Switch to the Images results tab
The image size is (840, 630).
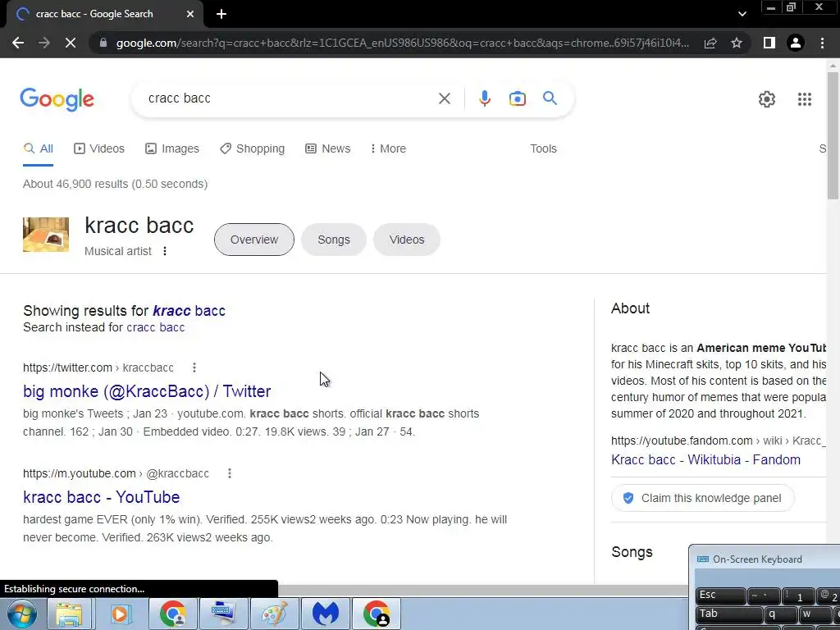pos(172,148)
